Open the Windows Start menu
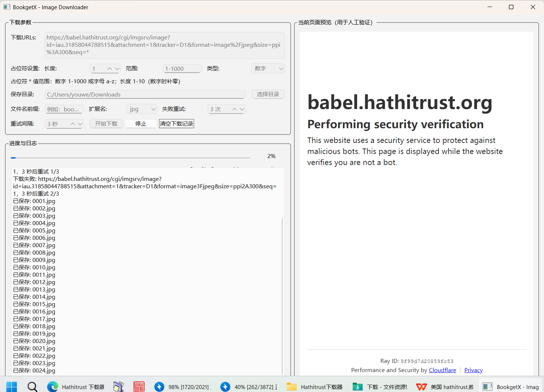 pyautogui.click(x=11, y=386)
